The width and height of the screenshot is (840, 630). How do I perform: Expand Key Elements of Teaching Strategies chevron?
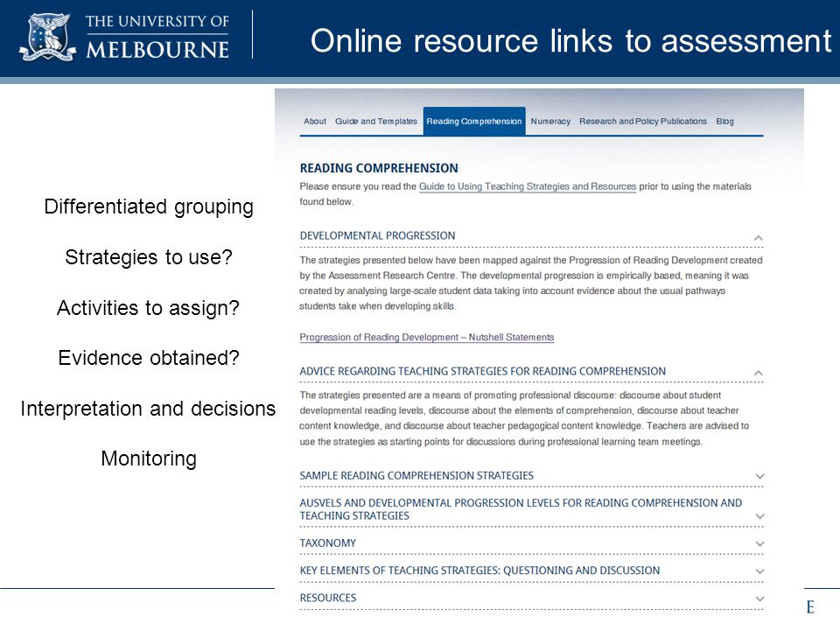759,571
